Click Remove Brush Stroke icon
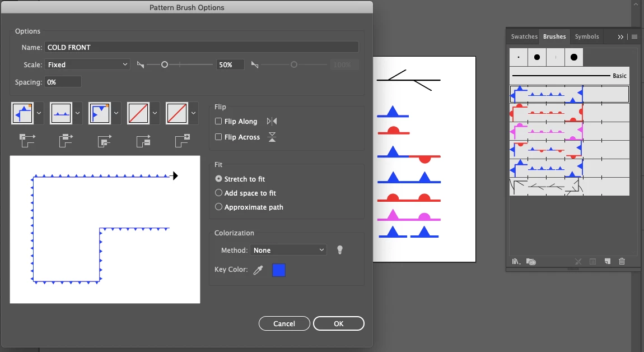The height and width of the screenshot is (352, 644). pos(578,262)
